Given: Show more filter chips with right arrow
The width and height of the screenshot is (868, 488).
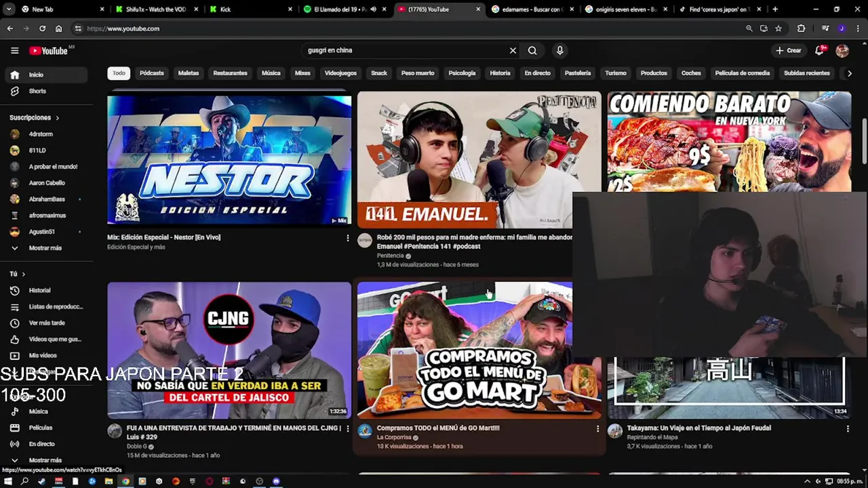Looking at the screenshot, I should tap(849, 73).
